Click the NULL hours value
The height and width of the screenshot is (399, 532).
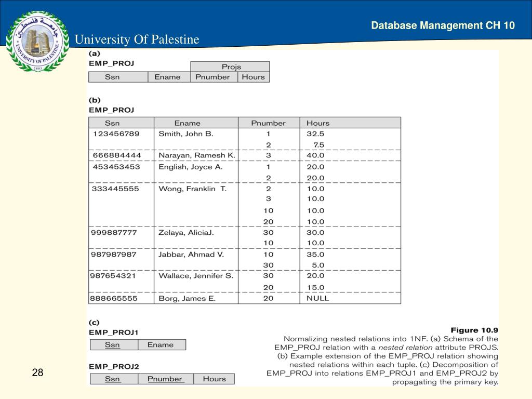click(x=317, y=298)
